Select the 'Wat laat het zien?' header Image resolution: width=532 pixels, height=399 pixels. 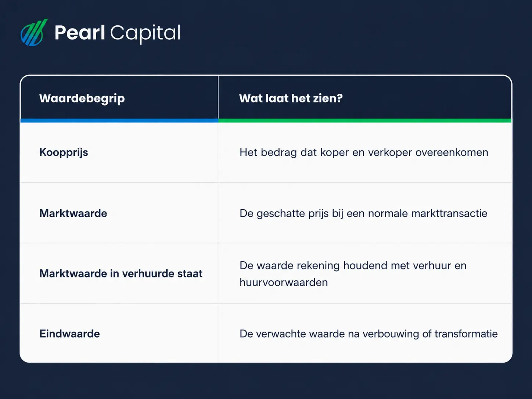pyautogui.click(x=291, y=98)
